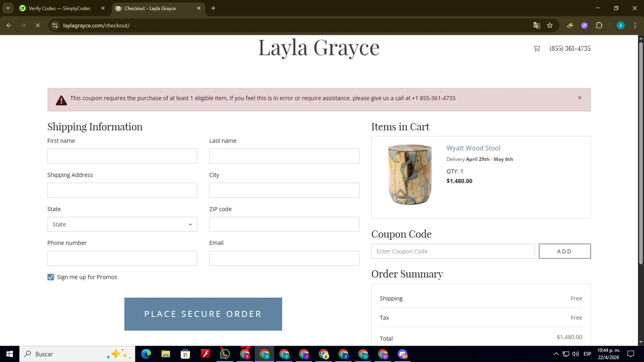The width and height of the screenshot is (644, 362).
Task: Click the Google Translate icon in address bar
Action: 537,25
